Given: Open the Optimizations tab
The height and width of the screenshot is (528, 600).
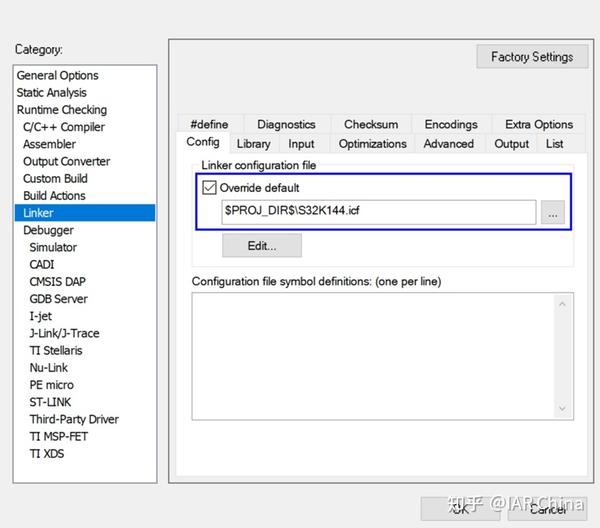Looking at the screenshot, I should coord(372,144).
